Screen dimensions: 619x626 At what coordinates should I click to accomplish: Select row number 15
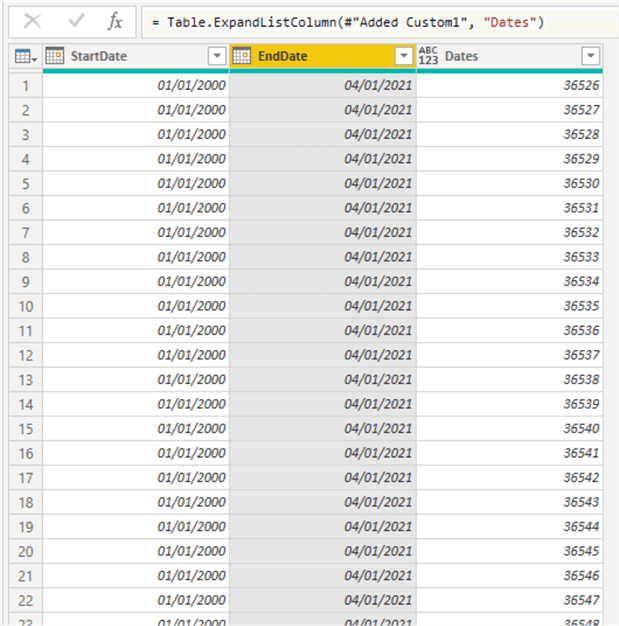pos(26,429)
